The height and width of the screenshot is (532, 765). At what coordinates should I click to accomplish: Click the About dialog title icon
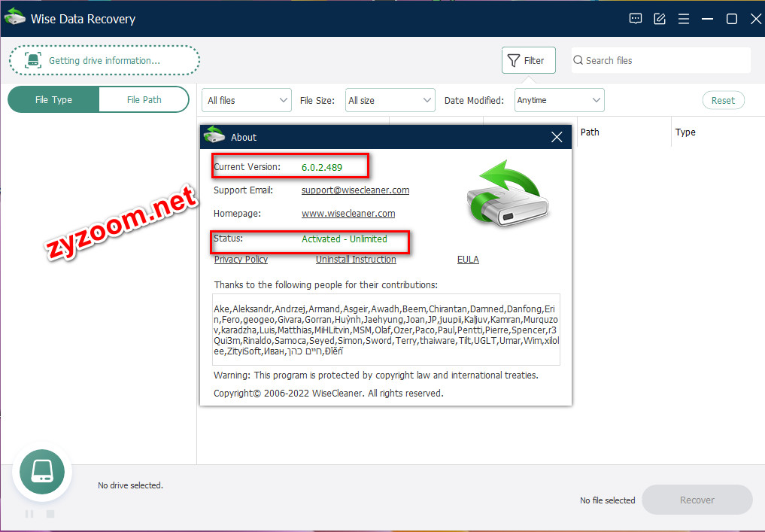click(x=214, y=135)
